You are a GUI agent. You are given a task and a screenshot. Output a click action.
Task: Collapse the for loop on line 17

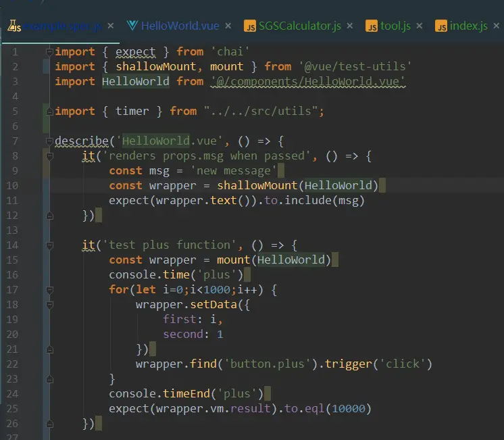(49, 290)
